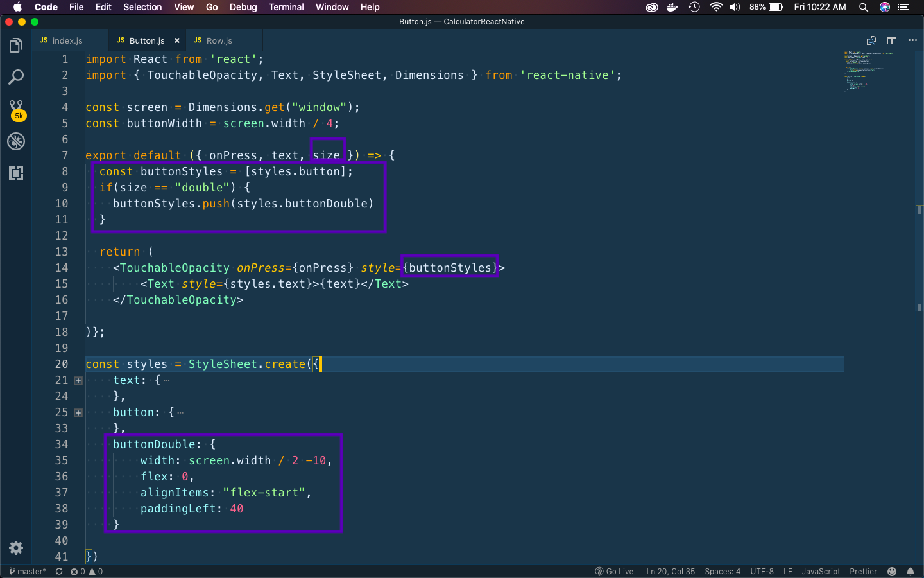Open the Apple menu
924x578 pixels.
coord(17,7)
